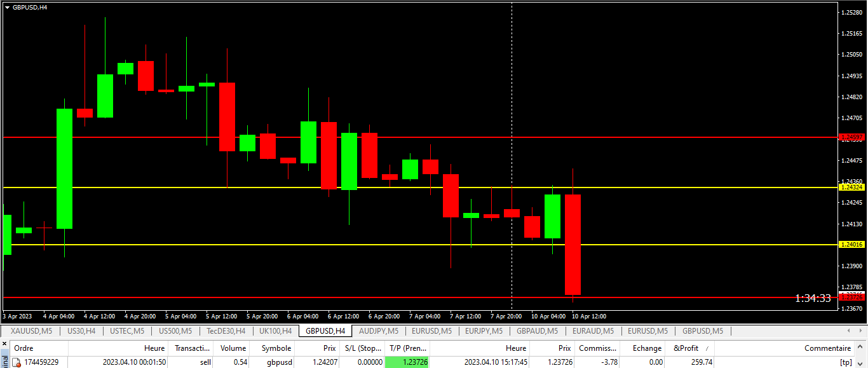
Task: Sort orders by the Ordre column header
Action: pos(39,348)
